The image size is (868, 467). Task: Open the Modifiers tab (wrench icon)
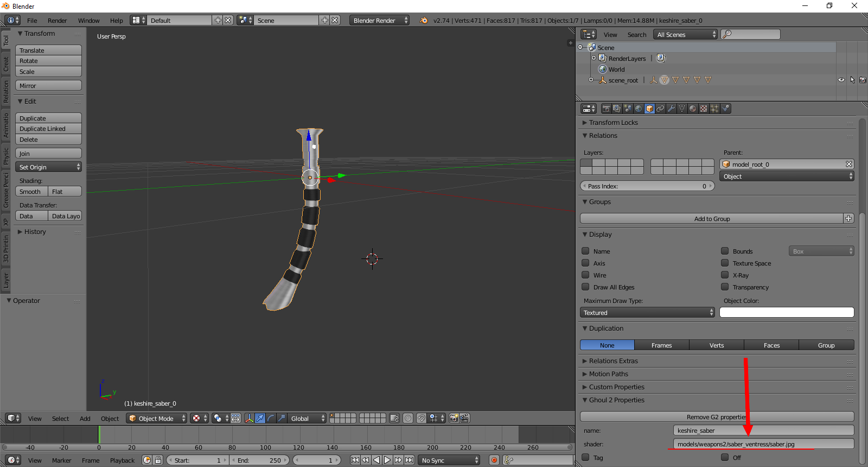[671, 109]
